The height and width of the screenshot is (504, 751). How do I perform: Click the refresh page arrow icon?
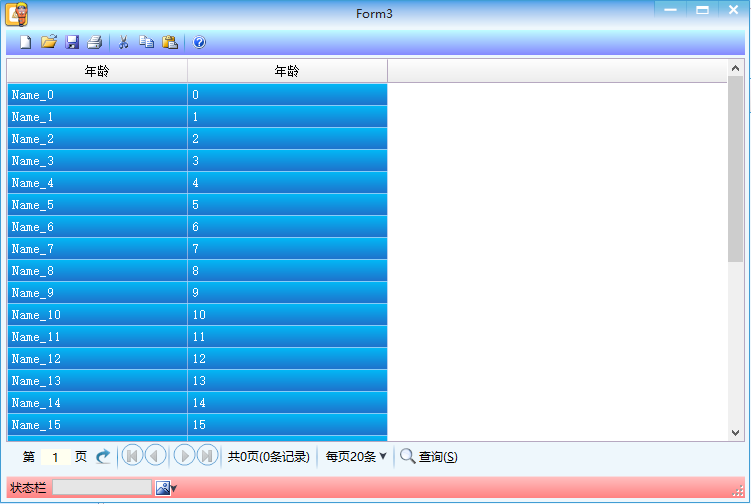(x=103, y=457)
